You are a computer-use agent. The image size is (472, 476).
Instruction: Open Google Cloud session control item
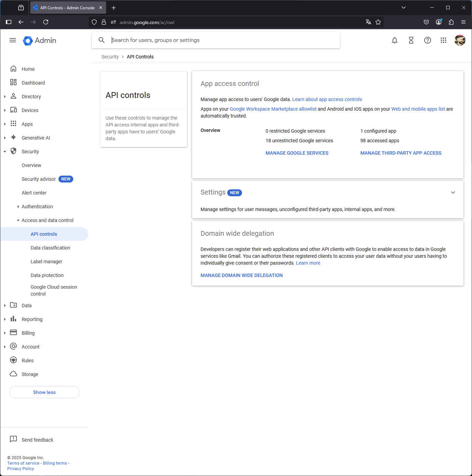coord(54,290)
